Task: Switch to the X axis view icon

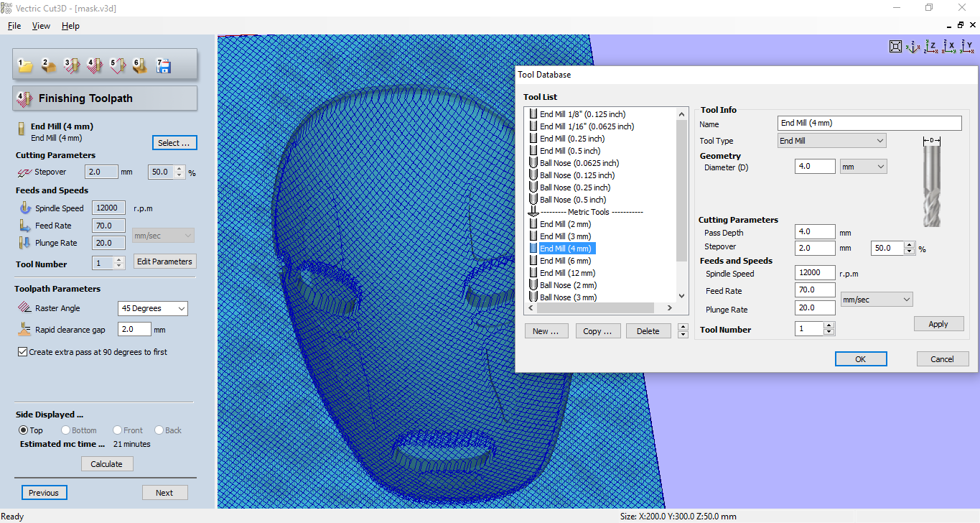Action: coord(948,46)
